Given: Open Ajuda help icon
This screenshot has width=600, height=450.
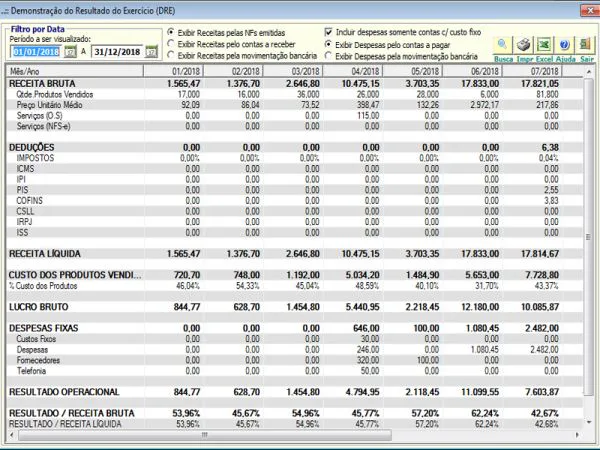Looking at the screenshot, I should pyautogui.click(x=564, y=46).
